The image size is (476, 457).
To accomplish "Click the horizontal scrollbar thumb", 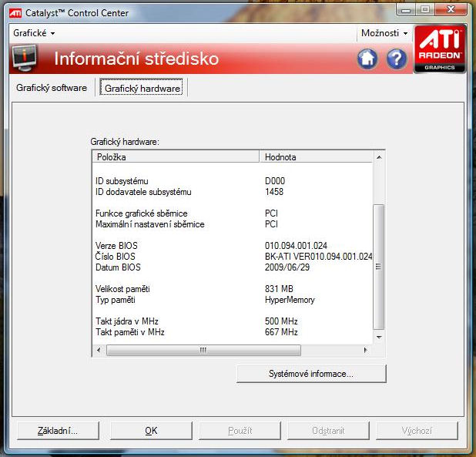I will pos(203,350).
